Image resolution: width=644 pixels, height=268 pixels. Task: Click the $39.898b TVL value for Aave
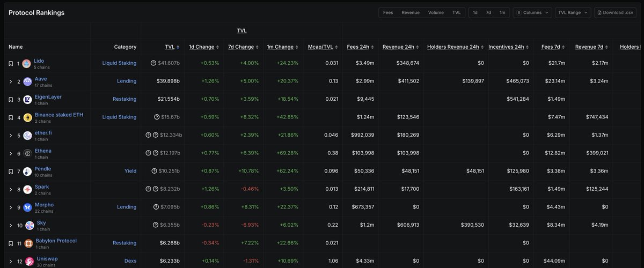click(x=168, y=81)
